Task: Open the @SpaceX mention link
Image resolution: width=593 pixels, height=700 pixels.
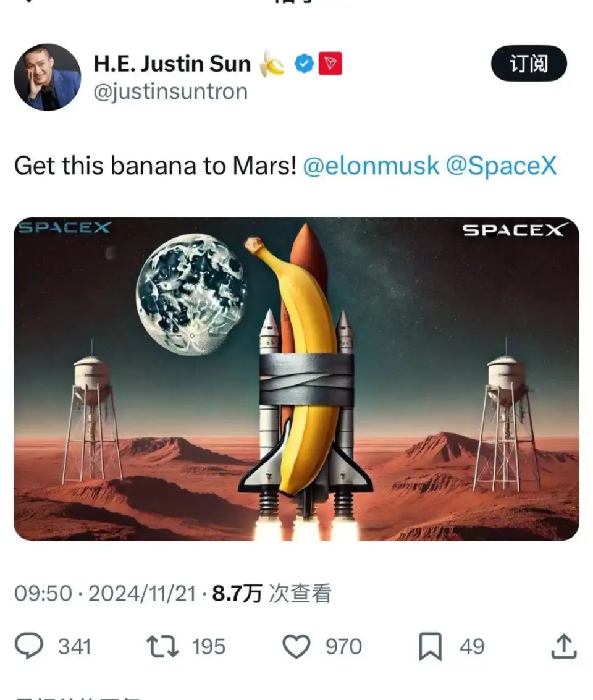Action: 501,166
